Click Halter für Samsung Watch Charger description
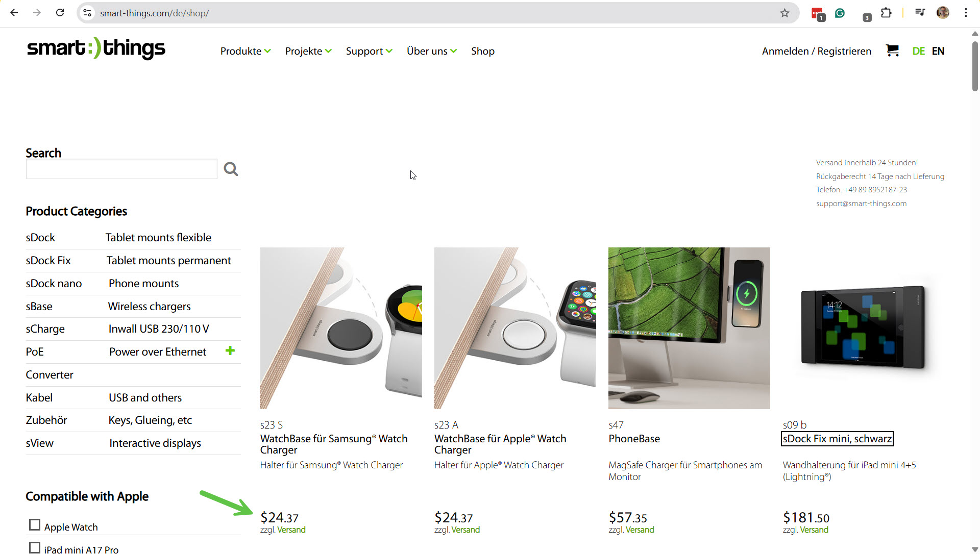This screenshot has width=980, height=554. coord(331,465)
